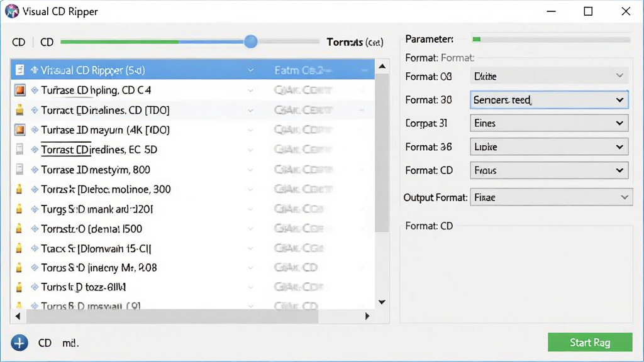644x362 pixels.
Task: Expand the chevron in the "Torract CDirtalines" row
Action: click(250, 110)
